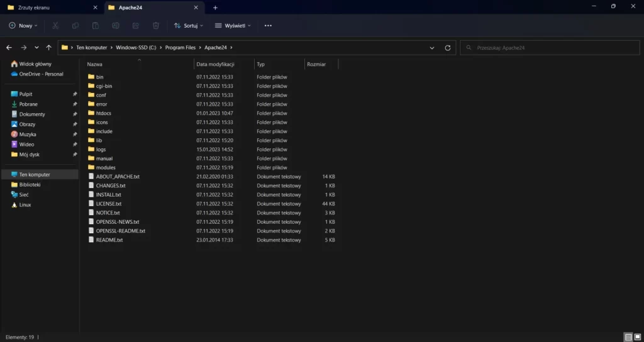Click the Przeszukaj: Apache24 search box
Image resolution: width=644 pixels, height=342 pixels.
click(550, 48)
